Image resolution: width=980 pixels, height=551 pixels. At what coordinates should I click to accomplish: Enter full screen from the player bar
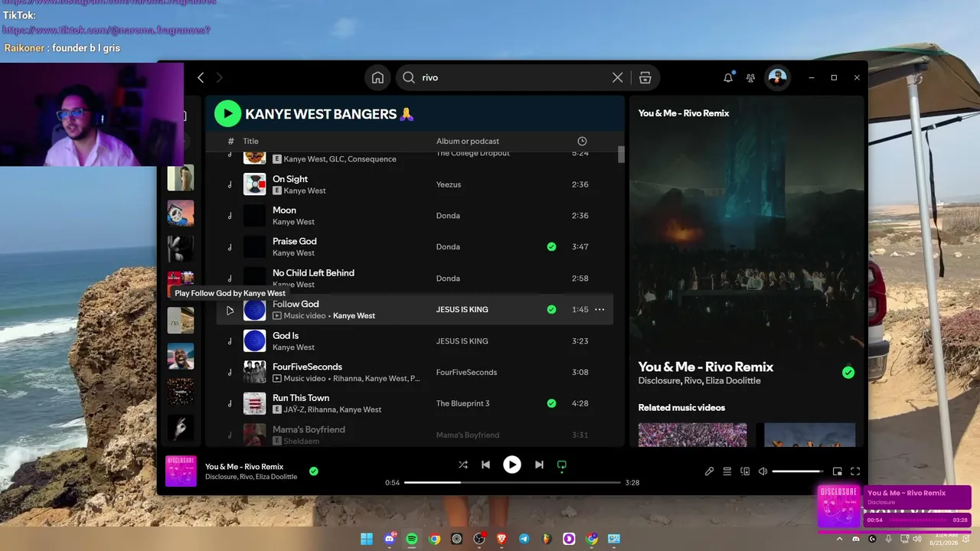[855, 471]
